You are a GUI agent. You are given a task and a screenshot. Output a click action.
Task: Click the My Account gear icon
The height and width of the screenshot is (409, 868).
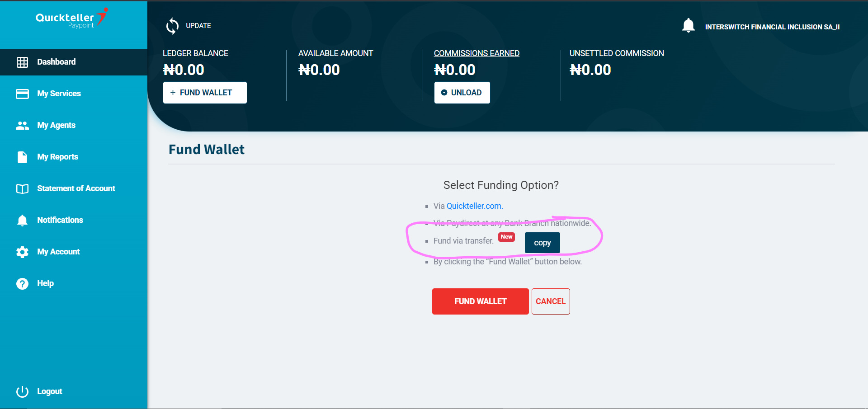[22, 252]
